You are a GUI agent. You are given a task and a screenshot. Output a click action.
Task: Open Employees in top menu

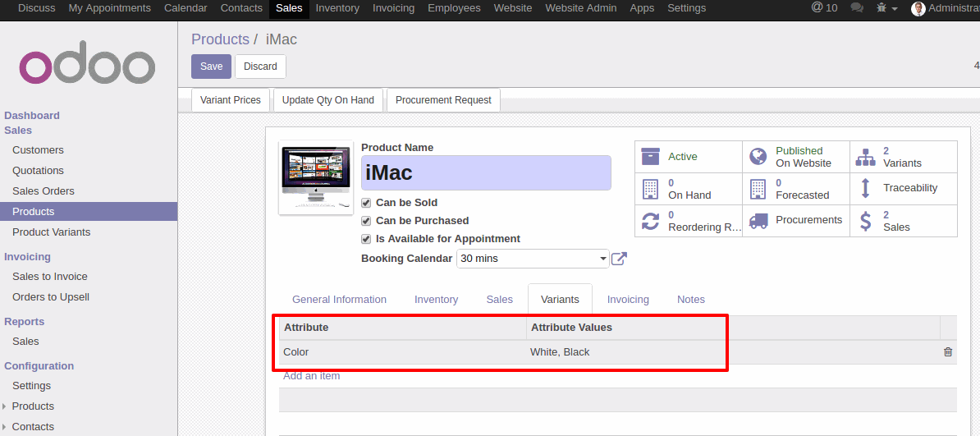455,8
